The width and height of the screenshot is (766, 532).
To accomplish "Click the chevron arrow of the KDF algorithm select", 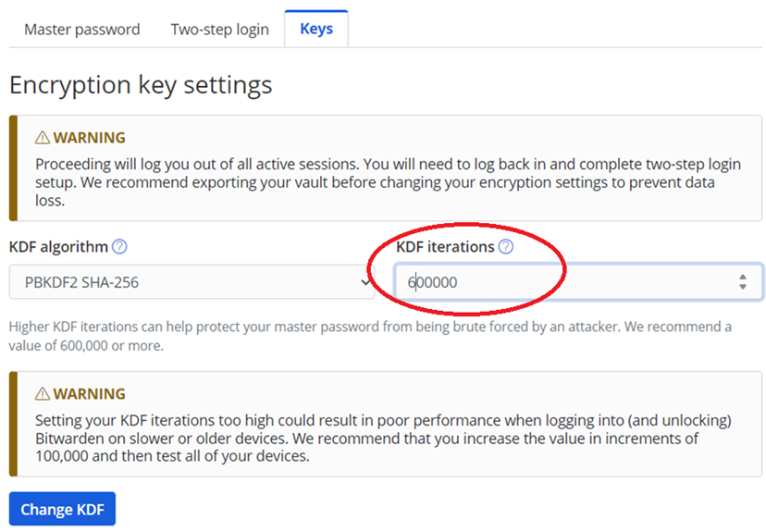I will [365, 282].
